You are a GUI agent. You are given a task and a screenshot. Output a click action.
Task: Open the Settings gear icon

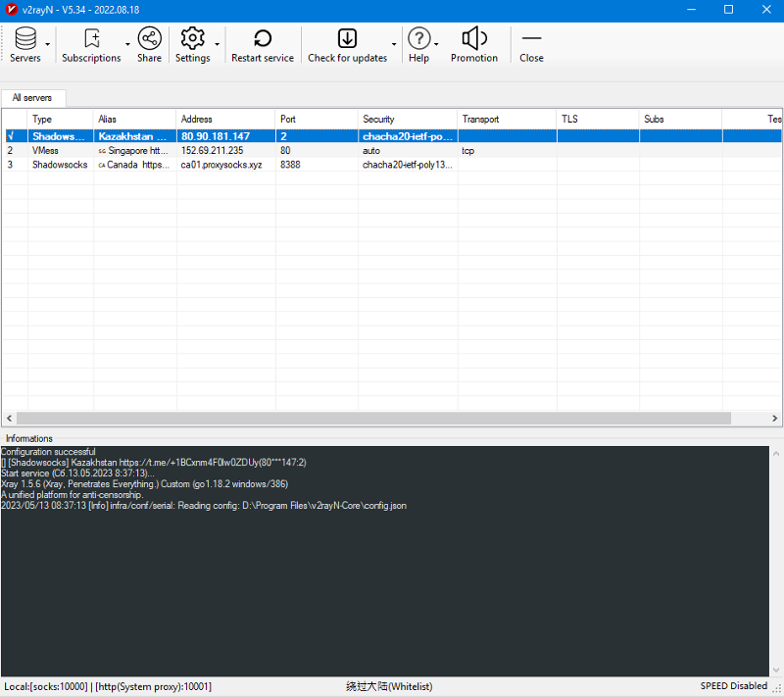(192, 38)
